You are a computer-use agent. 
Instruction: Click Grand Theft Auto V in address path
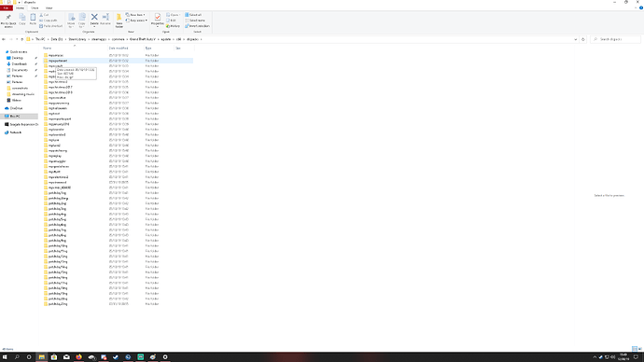click(x=143, y=39)
